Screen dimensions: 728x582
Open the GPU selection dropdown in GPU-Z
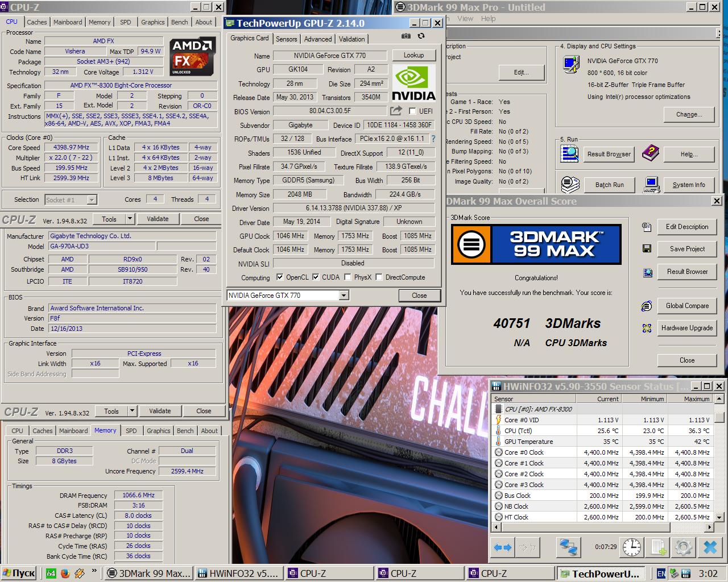[x=344, y=296]
